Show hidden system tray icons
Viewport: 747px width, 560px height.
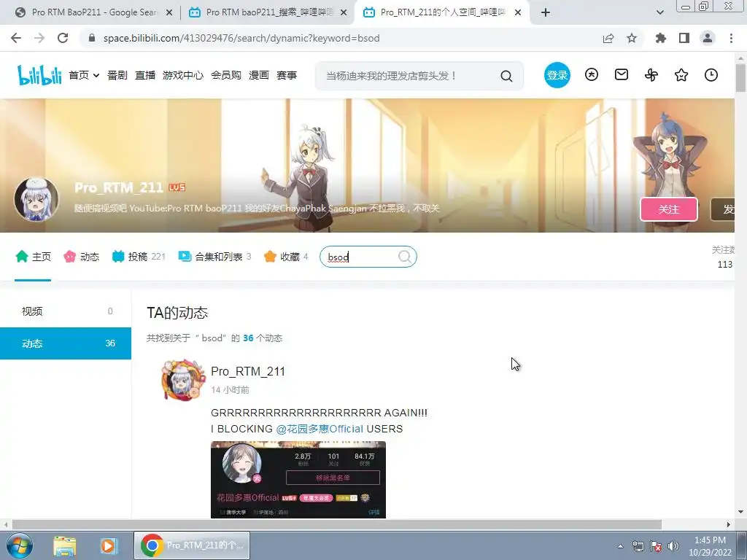click(x=620, y=546)
